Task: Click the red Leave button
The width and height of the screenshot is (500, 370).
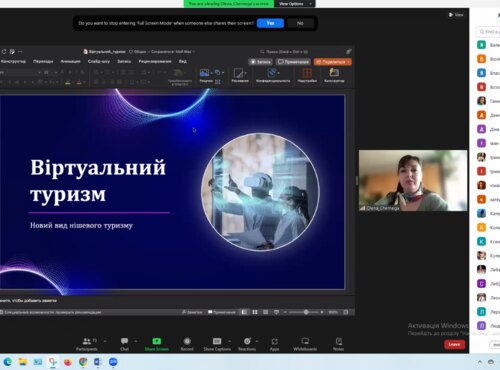Action: coord(454,344)
